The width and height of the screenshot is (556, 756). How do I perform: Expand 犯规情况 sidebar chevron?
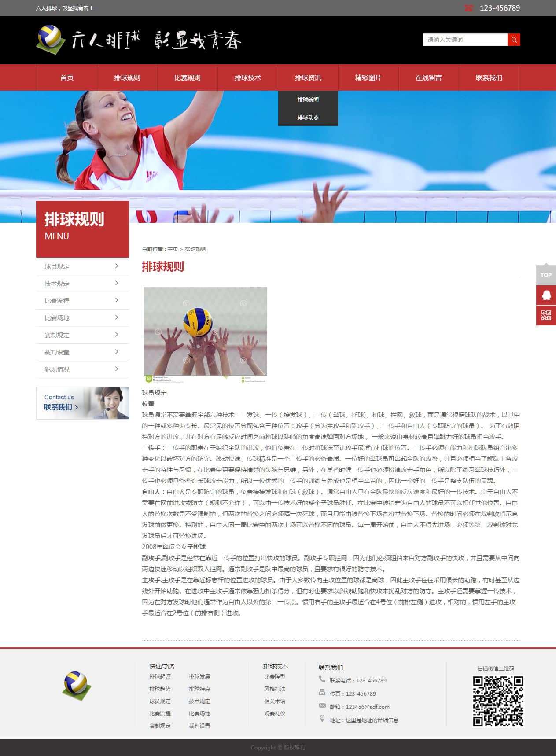coord(116,369)
